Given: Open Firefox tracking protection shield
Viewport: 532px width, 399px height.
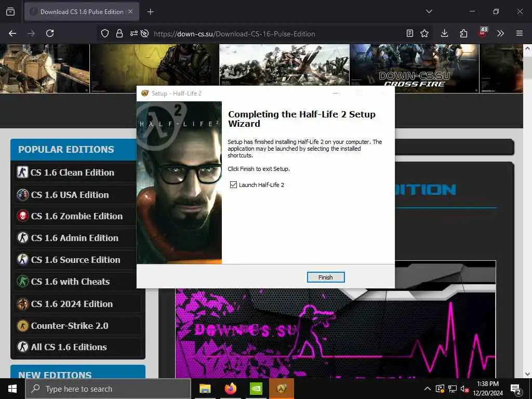Looking at the screenshot, I should (x=105, y=33).
